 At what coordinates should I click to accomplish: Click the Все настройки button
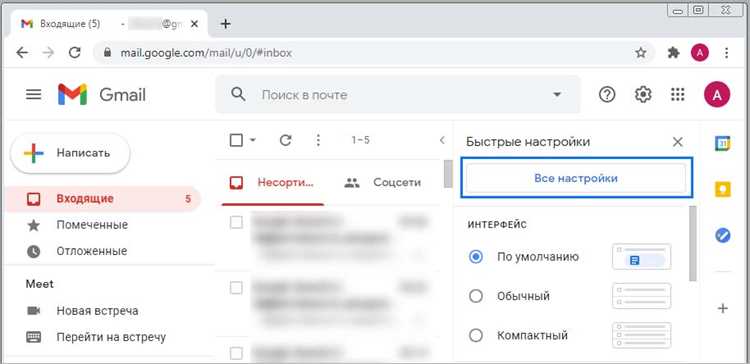(x=576, y=178)
